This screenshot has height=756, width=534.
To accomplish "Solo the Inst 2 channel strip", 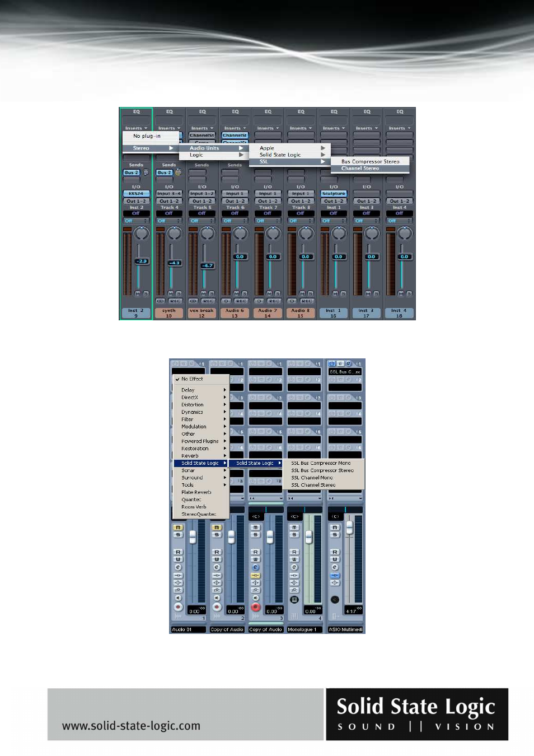I will tap(146, 293).
